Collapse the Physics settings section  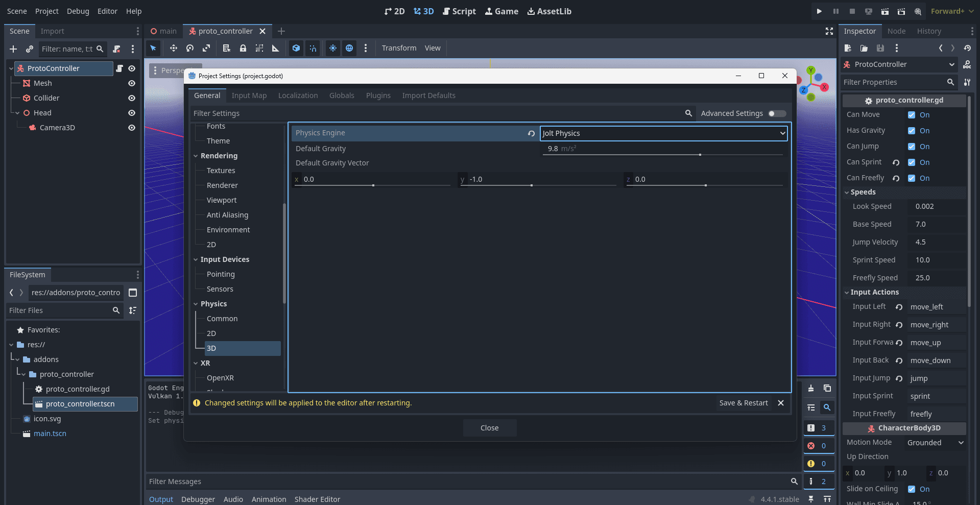[x=196, y=304]
